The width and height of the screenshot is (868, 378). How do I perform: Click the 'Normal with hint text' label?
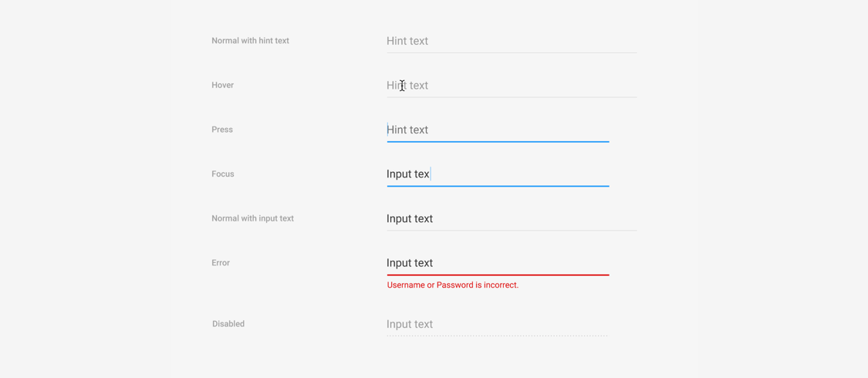click(x=250, y=41)
